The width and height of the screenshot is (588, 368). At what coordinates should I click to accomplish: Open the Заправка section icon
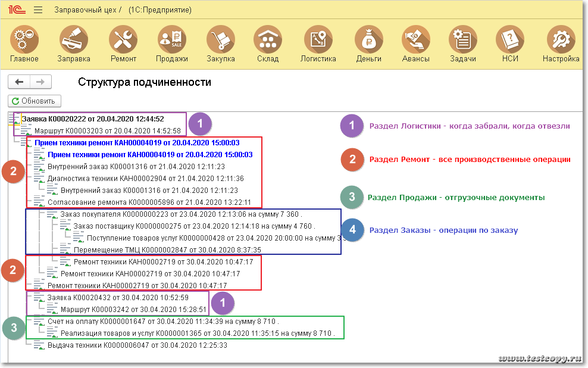point(74,40)
